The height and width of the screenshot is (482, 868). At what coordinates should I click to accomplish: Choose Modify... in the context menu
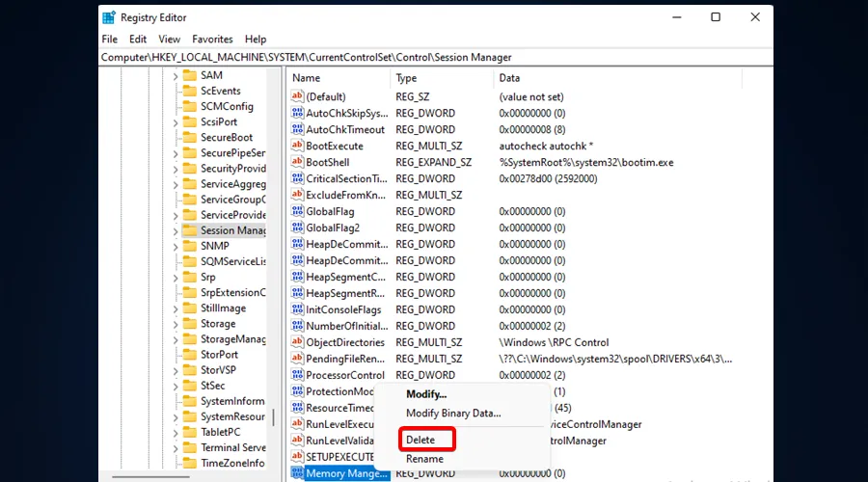point(426,394)
